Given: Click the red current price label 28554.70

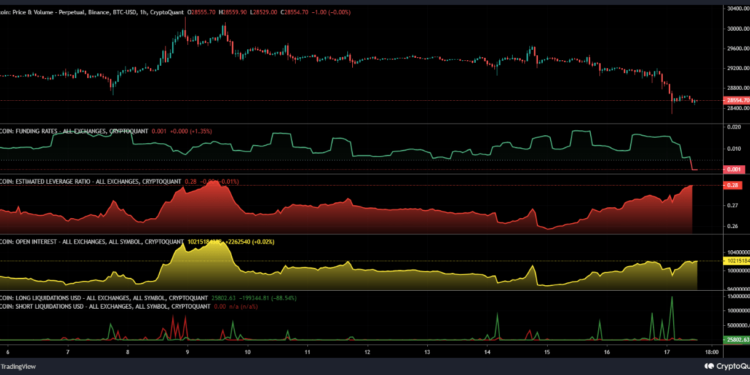Looking at the screenshot, I should coord(737,100).
